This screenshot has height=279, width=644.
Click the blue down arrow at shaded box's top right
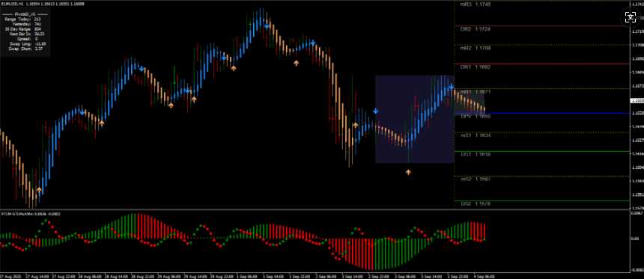(x=452, y=87)
